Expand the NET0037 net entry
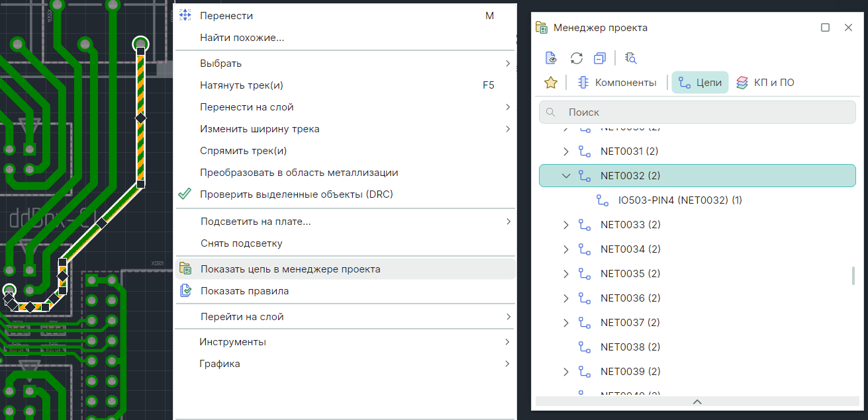Image resolution: width=868 pixels, height=420 pixels. coord(566,323)
